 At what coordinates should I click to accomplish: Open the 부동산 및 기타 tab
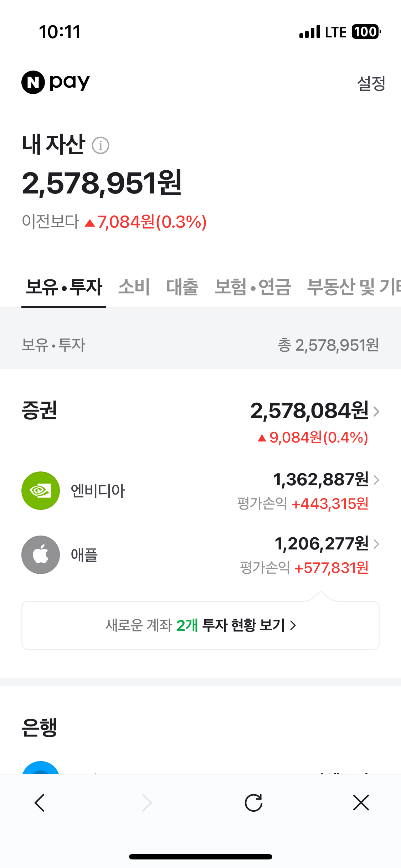[x=354, y=287]
